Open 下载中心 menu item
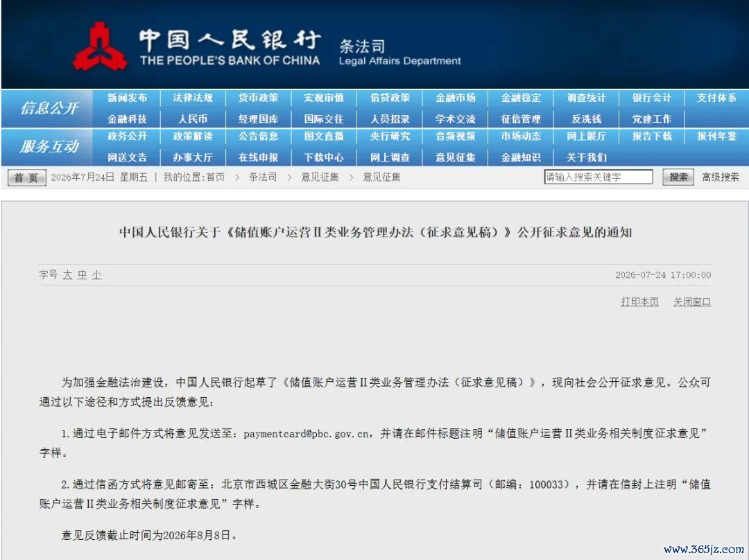 point(324,157)
